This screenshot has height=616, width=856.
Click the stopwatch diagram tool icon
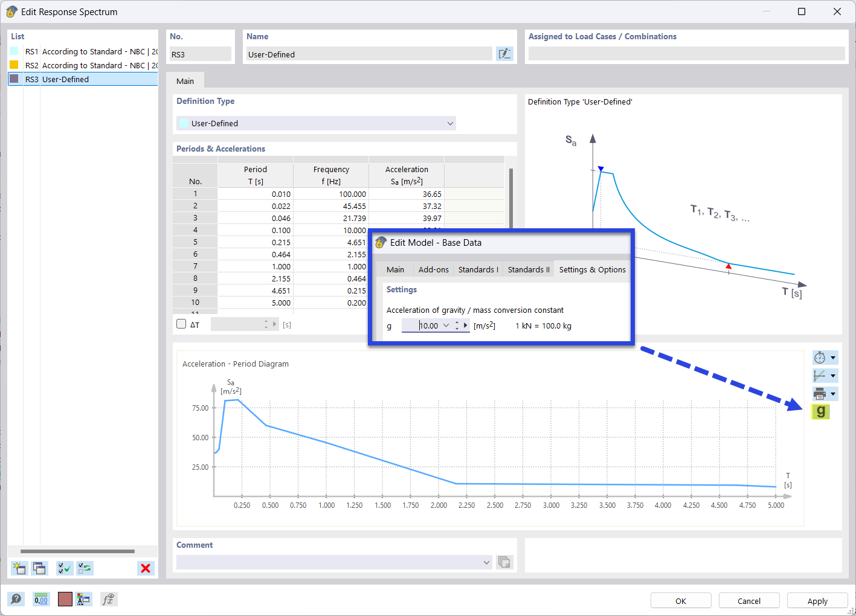[821, 357]
